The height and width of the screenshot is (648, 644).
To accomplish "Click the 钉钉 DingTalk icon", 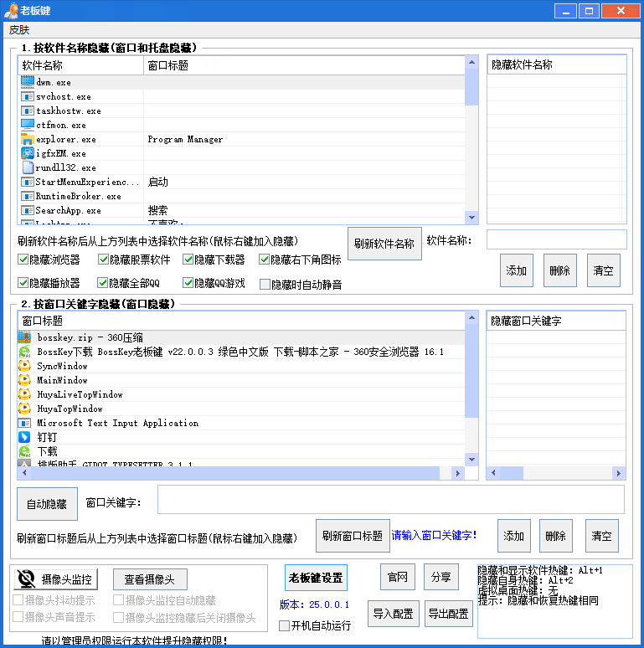I will click(x=24, y=437).
